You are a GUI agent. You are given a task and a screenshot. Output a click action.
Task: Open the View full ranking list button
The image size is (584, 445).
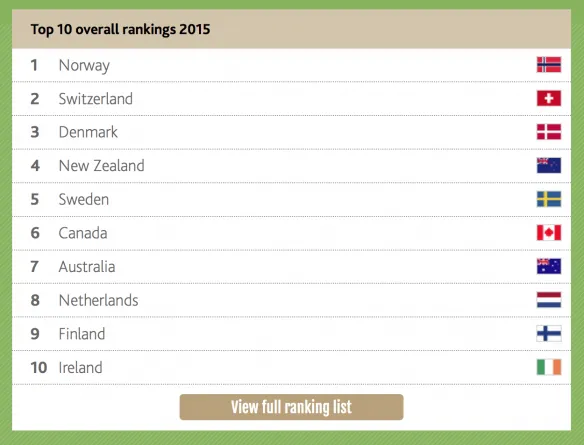pyautogui.click(x=291, y=407)
